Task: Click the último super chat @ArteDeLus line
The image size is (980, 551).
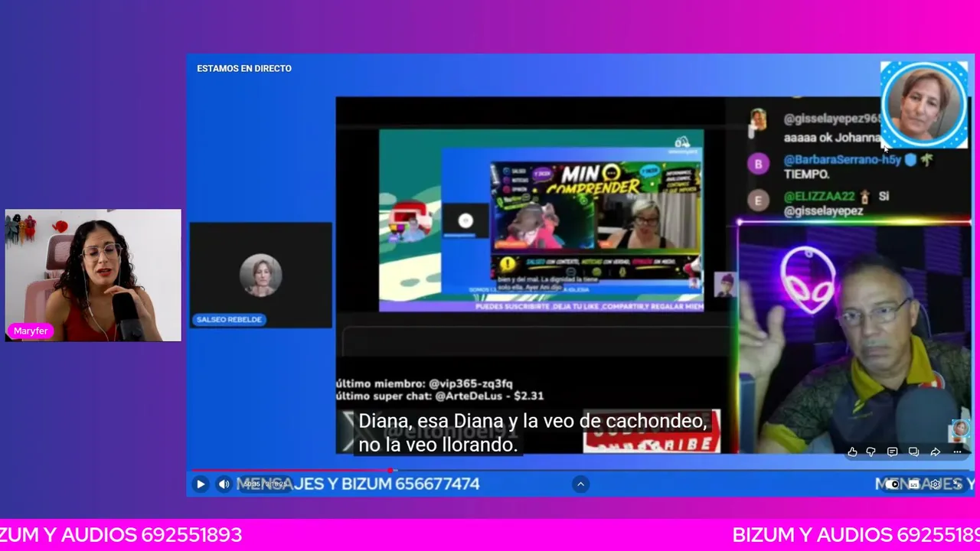Action: [440, 396]
